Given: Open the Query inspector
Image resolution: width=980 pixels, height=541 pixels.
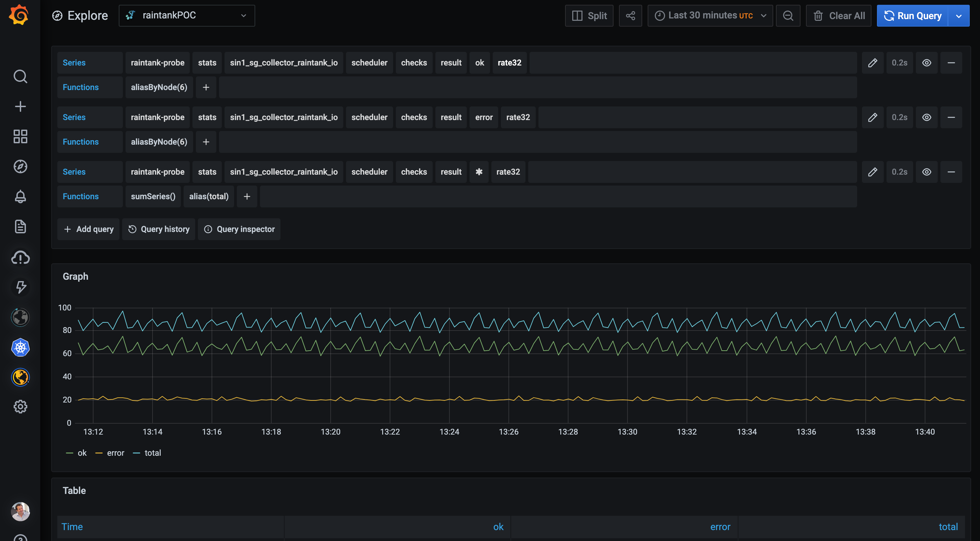Looking at the screenshot, I should (239, 229).
